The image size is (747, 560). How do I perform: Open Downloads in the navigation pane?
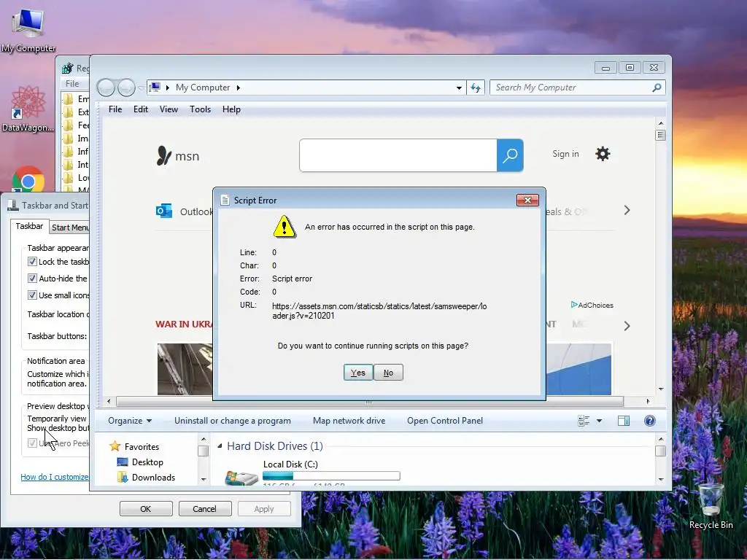(x=146, y=477)
